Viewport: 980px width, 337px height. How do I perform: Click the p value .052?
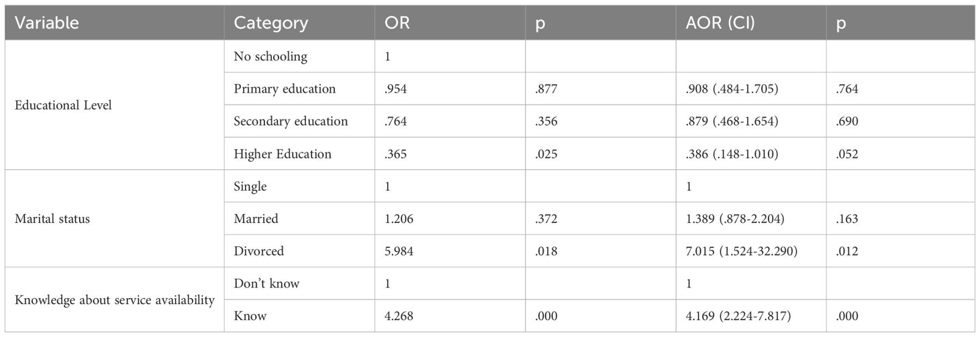coord(846,154)
